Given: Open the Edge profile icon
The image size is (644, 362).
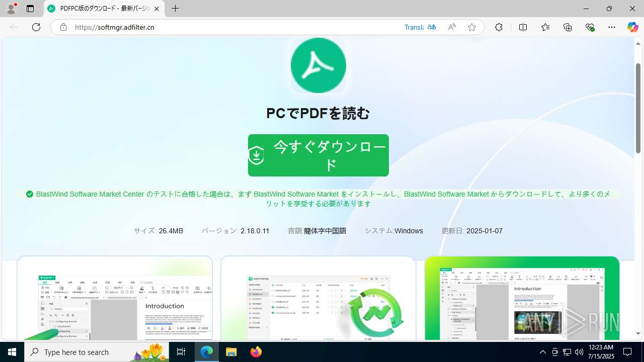Looking at the screenshot, I should [x=11, y=9].
